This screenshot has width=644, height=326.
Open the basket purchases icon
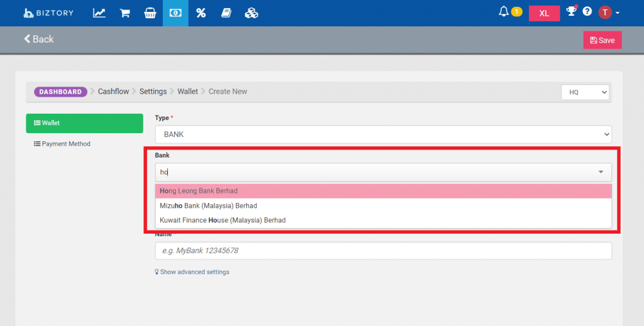tap(150, 13)
